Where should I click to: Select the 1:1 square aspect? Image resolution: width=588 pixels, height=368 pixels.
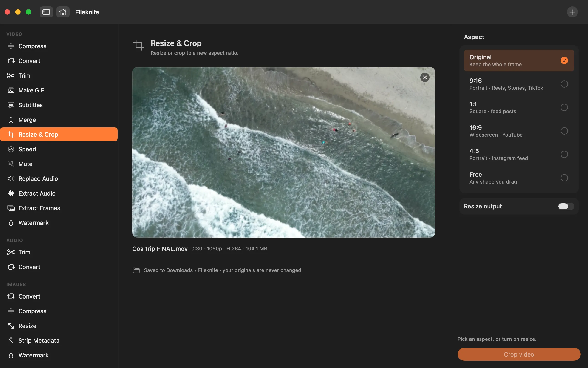519,107
